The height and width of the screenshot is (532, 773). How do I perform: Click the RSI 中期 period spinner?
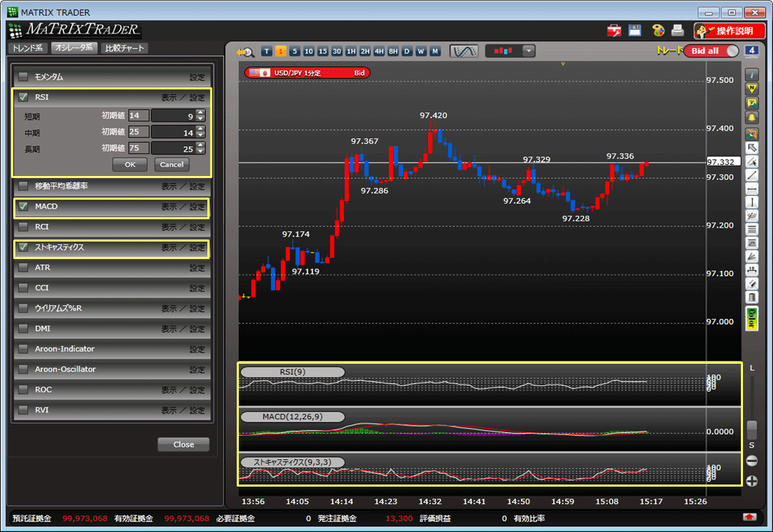click(x=200, y=132)
